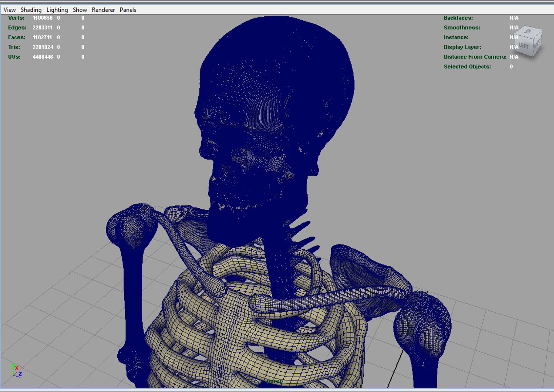Click the UV count 4406446

pyautogui.click(x=43, y=57)
